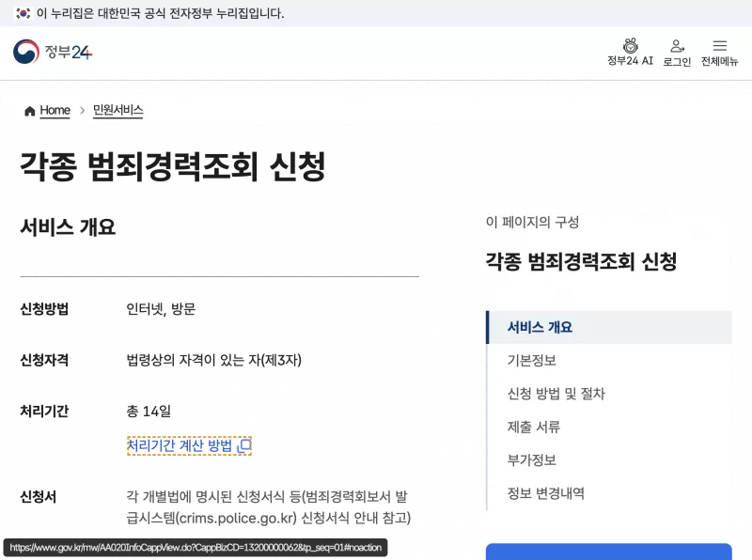
Task: Click the 정부24 logo
Action: pos(53,52)
